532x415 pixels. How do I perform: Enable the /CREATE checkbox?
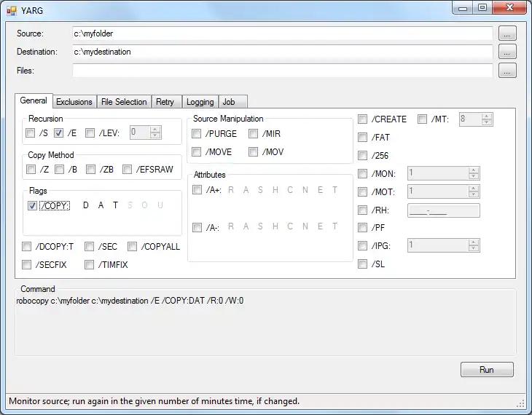pyautogui.click(x=363, y=119)
